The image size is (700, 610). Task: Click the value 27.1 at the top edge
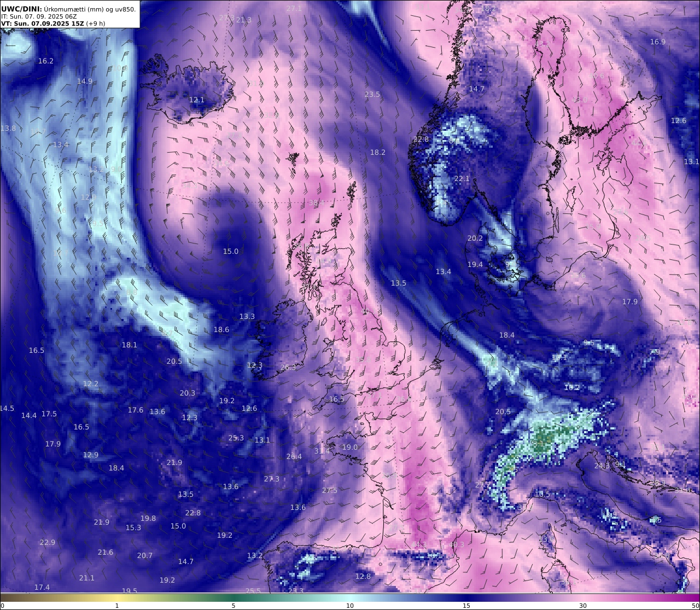294,8
